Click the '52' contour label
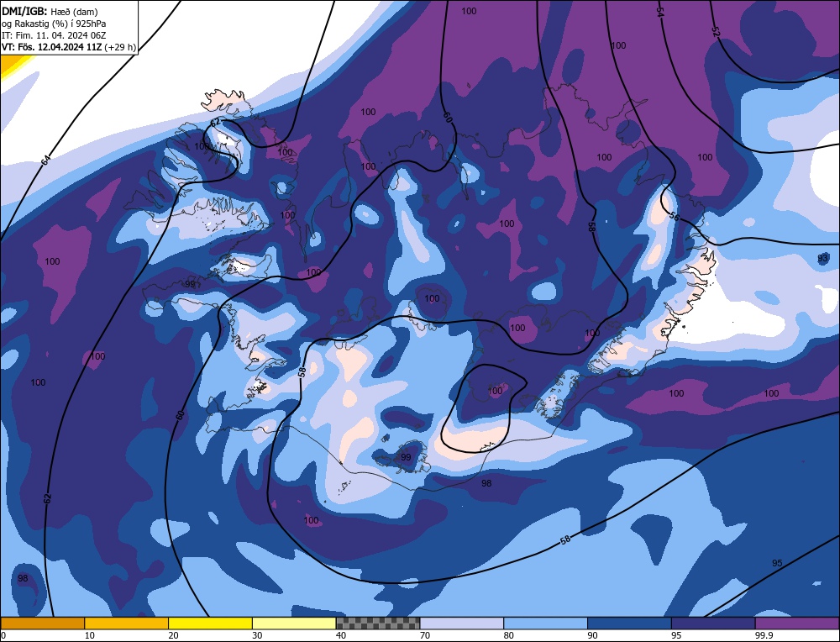Viewport: 840px width, 642px height. point(717,32)
